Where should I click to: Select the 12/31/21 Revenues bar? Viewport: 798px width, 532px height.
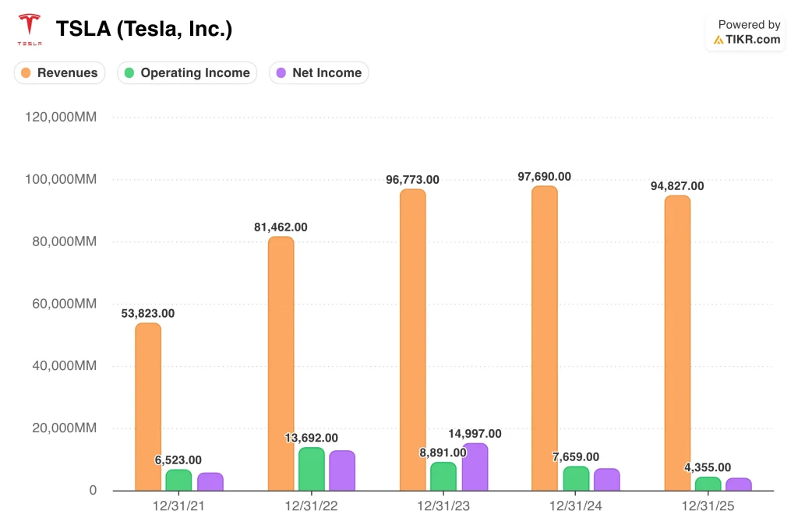(x=148, y=407)
